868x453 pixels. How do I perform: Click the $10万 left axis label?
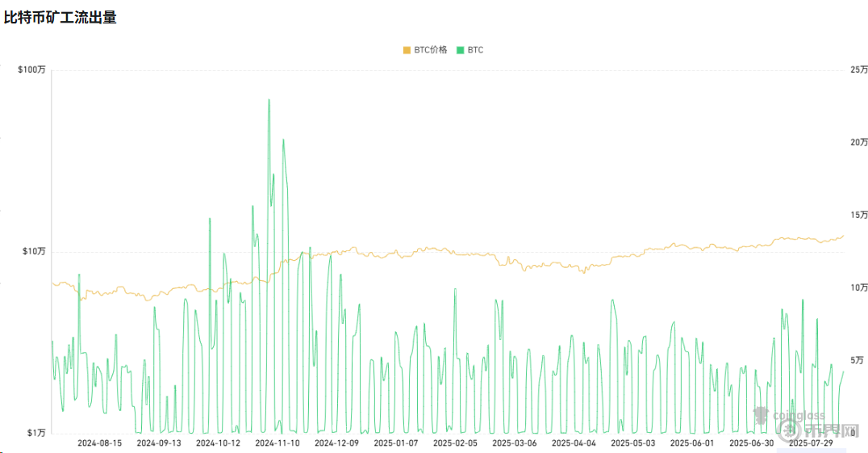point(34,251)
